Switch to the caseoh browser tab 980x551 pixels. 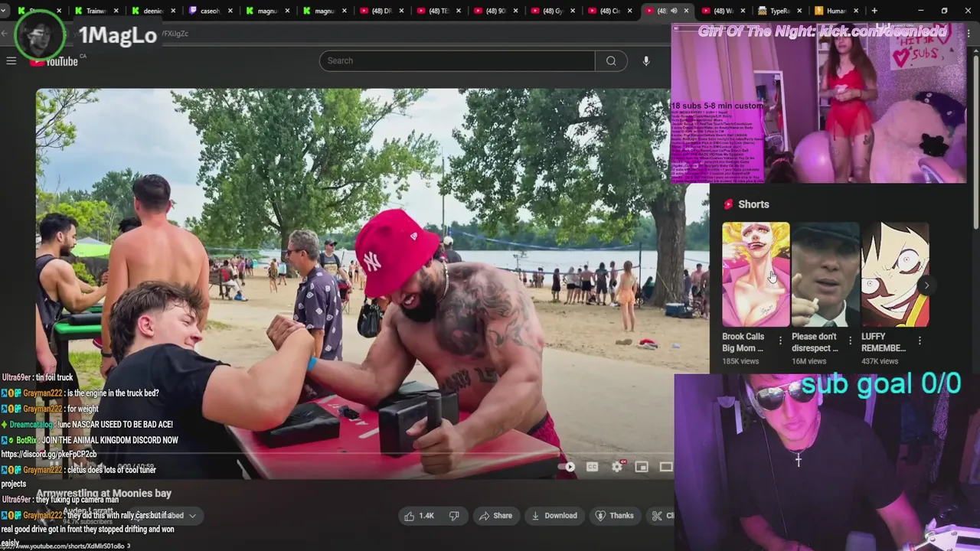210,11
